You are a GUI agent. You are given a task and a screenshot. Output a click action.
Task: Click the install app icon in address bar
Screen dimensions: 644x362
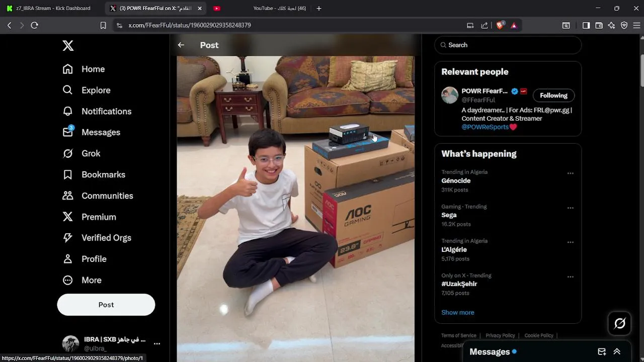coord(470,25)
